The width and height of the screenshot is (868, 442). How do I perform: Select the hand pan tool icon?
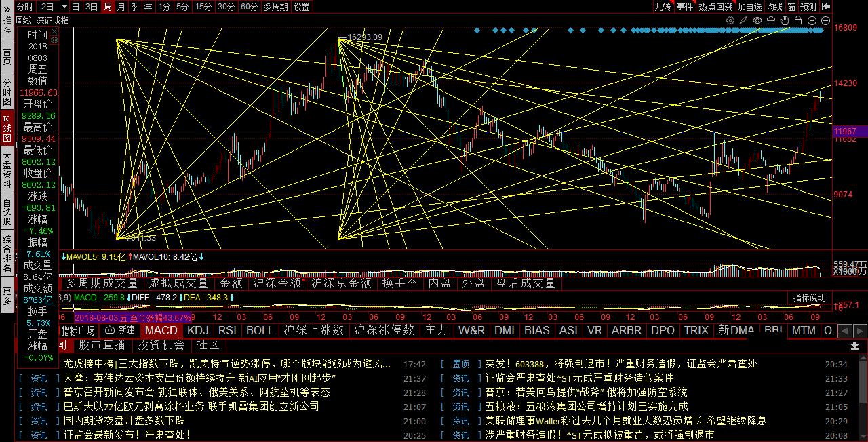point(785,21)
